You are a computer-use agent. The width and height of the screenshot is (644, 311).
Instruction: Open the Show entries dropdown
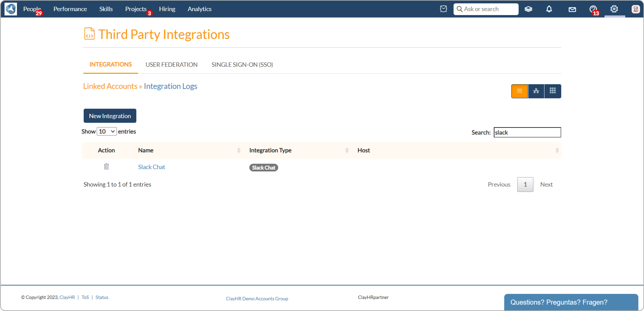[107, 132]
